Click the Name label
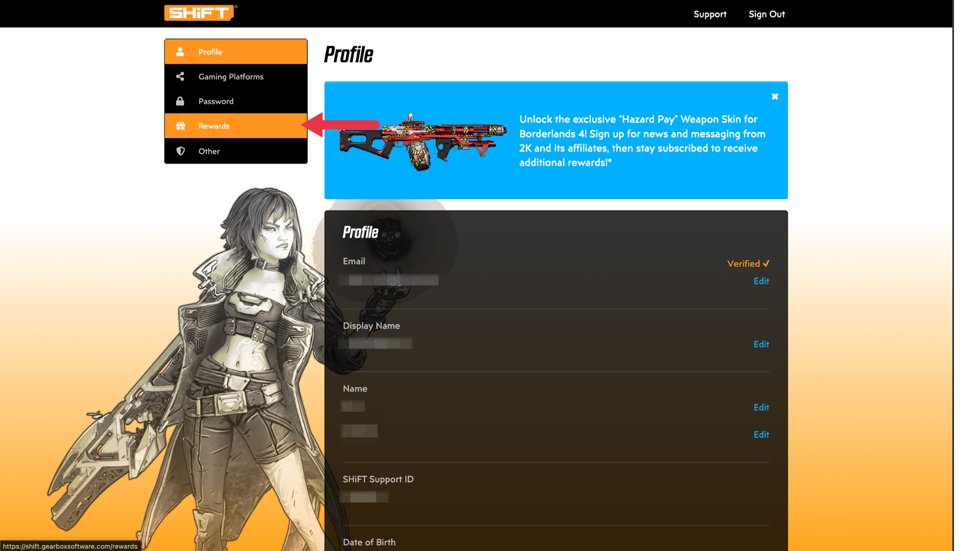The width and height of the screenshot is (980, 551). point(355,389)
